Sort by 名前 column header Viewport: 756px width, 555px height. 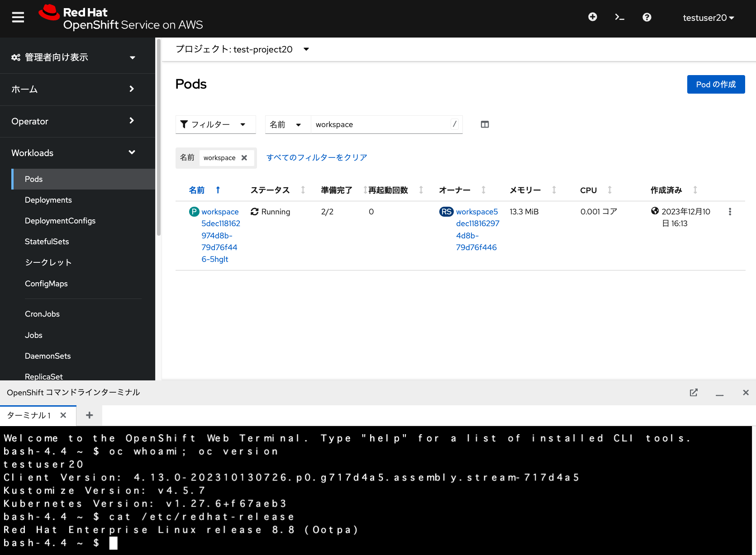204,190
